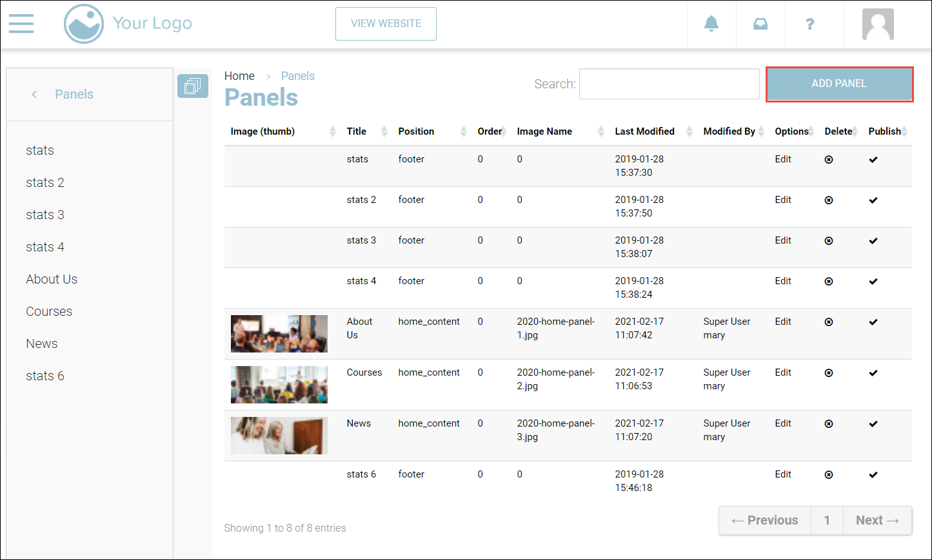Image resolution: width=932 pixels, height=560 pixels.
Task: Select stats 4 in the sidebar list
Action: [x=45, y=247]
